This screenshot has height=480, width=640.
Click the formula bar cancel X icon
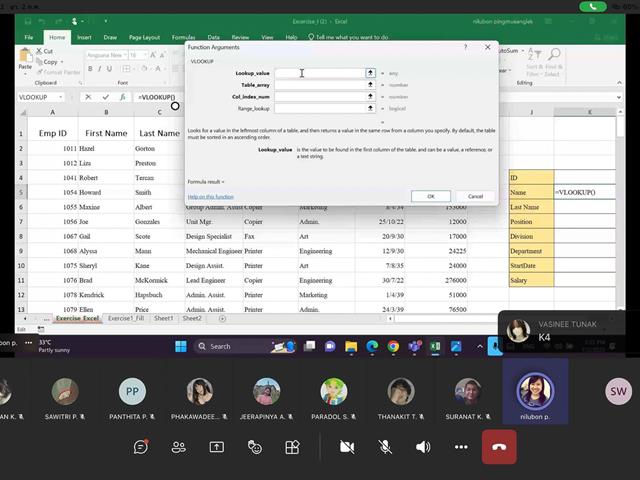(88, 97)
